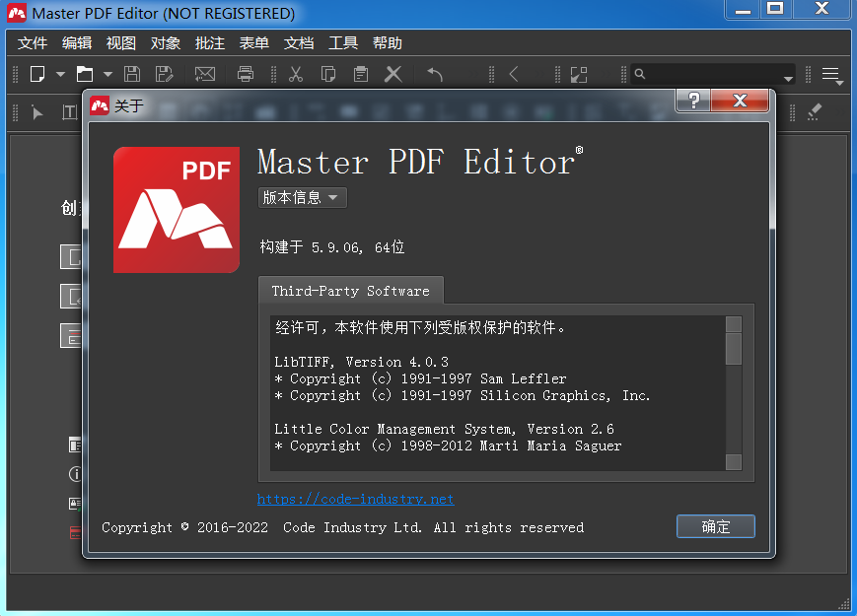Select the arrow selection tool

click(x=37, y=112)
